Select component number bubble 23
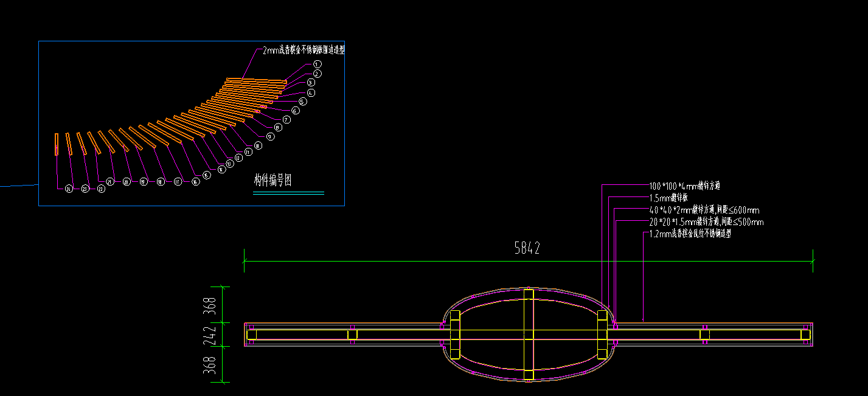868x396 pixels. (85, 189)
